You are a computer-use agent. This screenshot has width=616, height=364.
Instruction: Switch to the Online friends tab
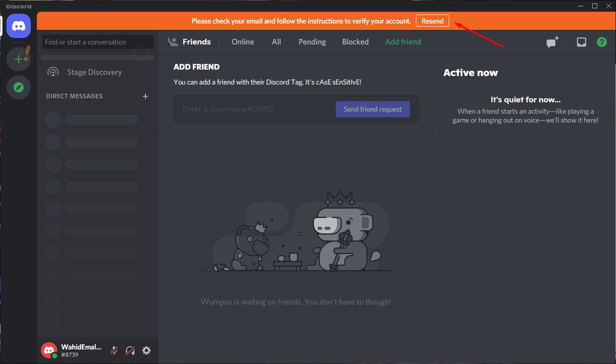(243, 42)
